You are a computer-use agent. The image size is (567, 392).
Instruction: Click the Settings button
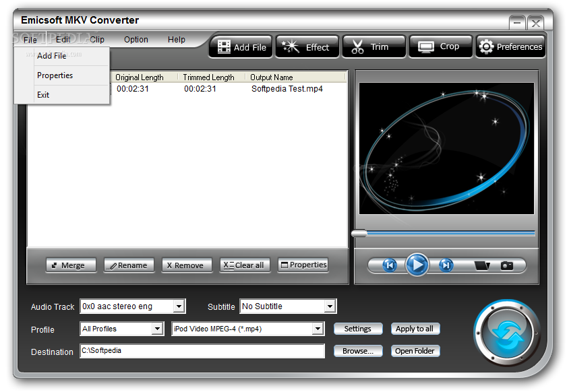357,329
